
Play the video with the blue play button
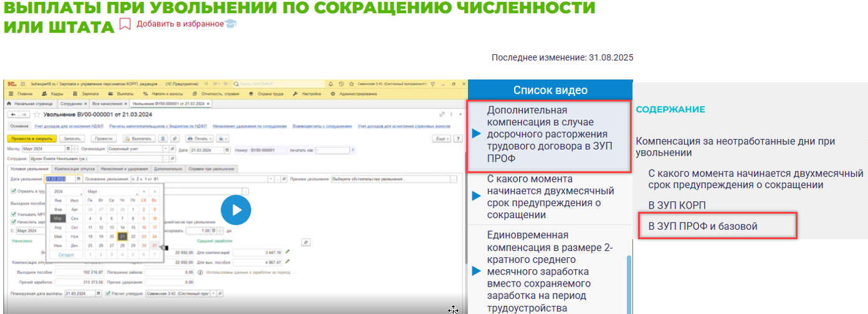click(x=236, y=210)
